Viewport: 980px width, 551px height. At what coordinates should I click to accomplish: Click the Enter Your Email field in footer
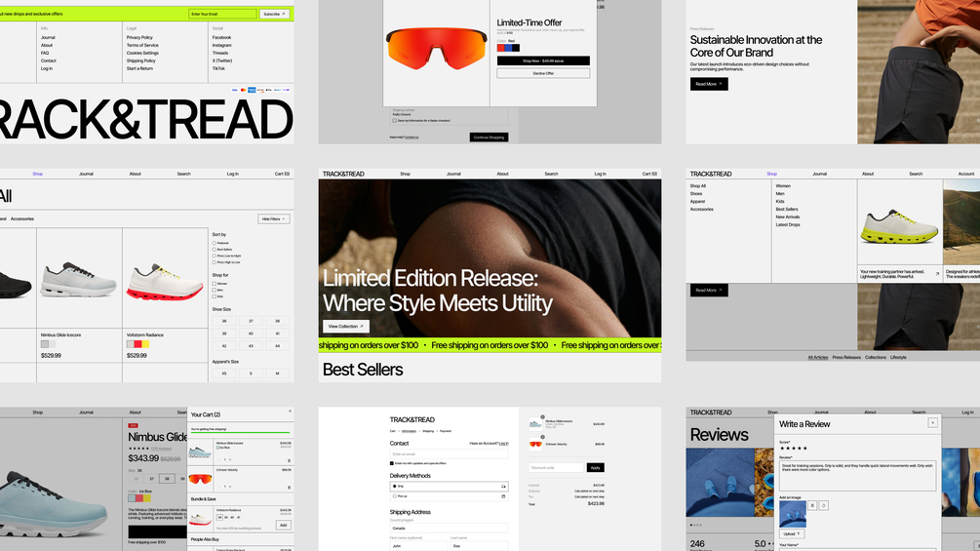point(222,14)
